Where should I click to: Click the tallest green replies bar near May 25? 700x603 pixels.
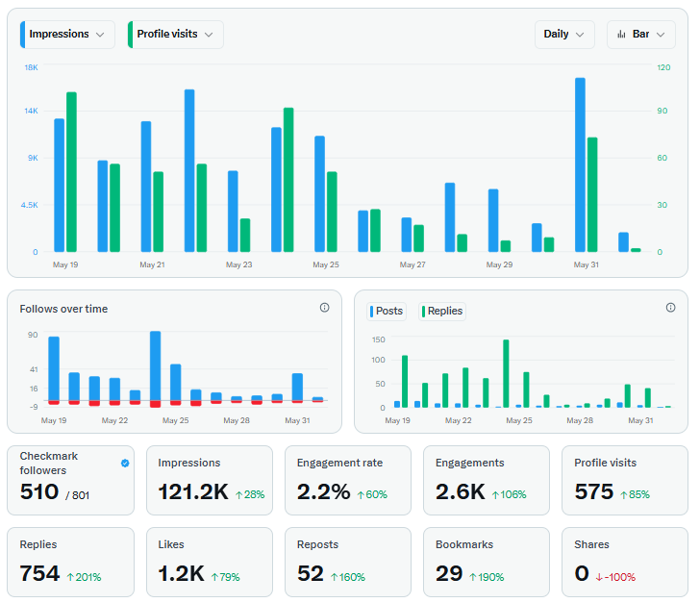[x=506, y=373]
